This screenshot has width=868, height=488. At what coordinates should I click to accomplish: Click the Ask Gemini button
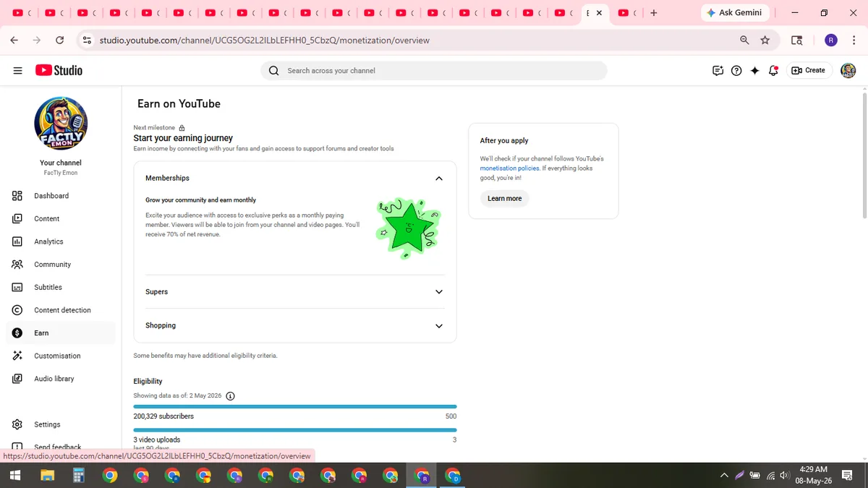734,13
